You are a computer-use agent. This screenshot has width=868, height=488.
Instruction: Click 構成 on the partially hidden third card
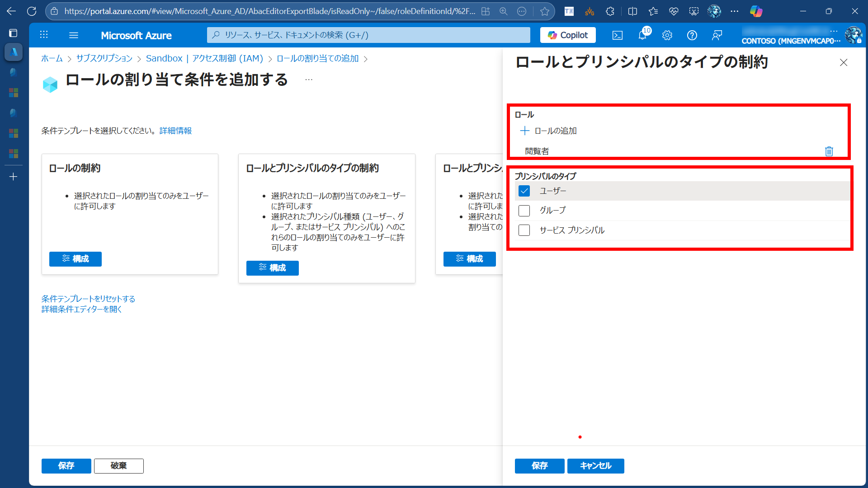469,259
